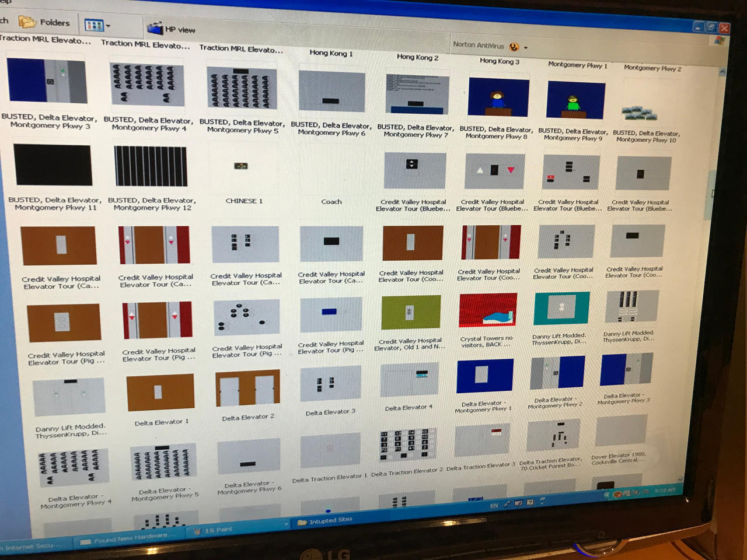Screen dimensions: 747x560
Task: Select the Dover Elevator 1980 Cooksville Central thumbnail
Action: pos(622,431)
